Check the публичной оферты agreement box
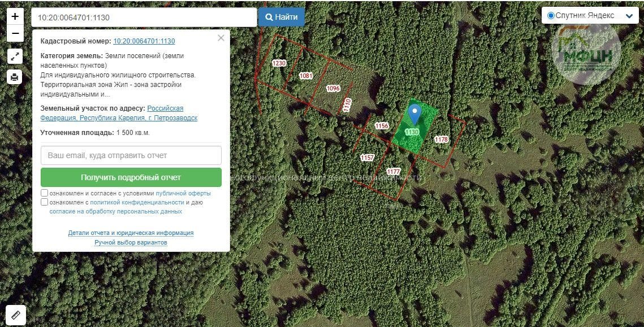 point(44,193)
